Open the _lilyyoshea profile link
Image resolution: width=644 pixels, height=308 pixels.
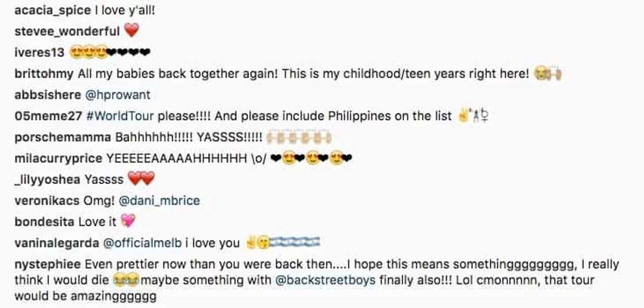coord(47,180)
